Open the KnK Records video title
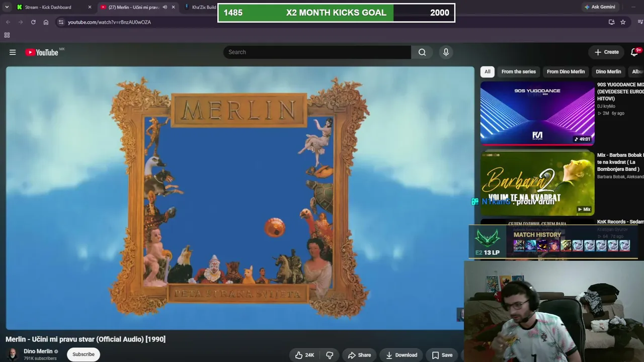This screenshot has width=644, height=362. point(620,222)
